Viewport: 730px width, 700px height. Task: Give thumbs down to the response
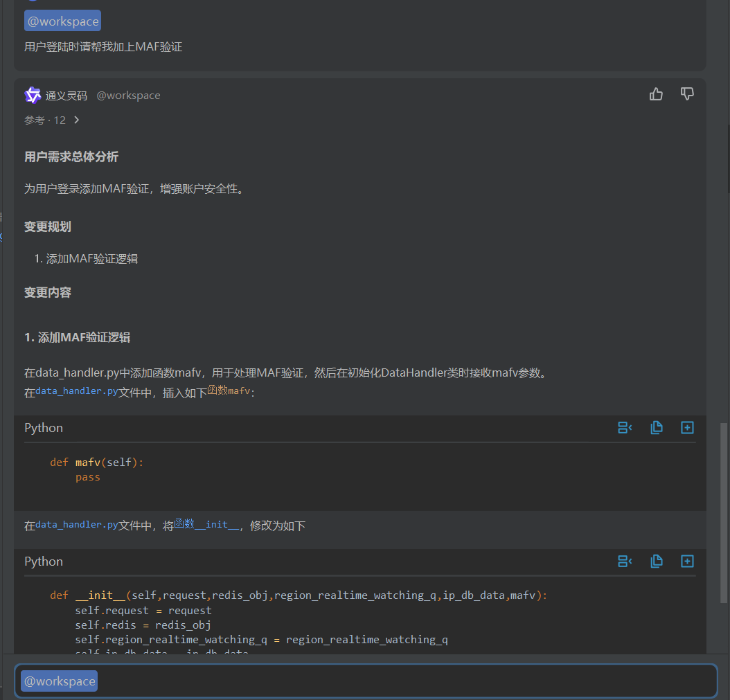pyautogui.click(x=686, y=93)
